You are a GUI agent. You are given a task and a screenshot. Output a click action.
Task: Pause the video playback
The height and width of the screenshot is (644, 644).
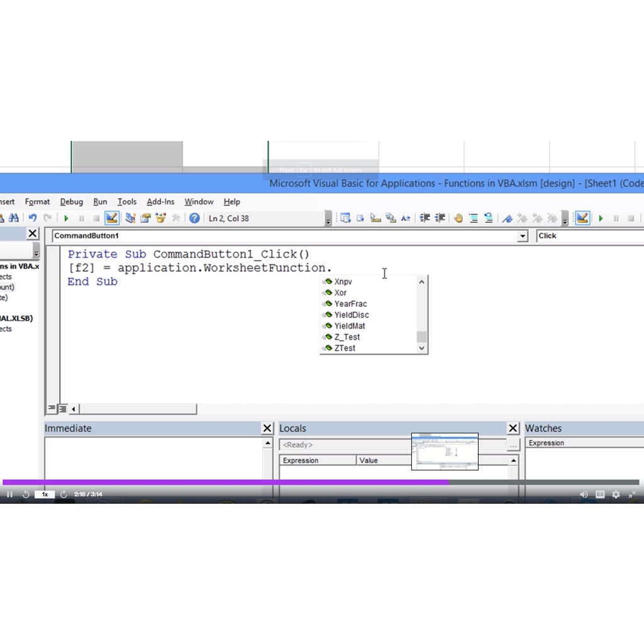coord(9,494)
